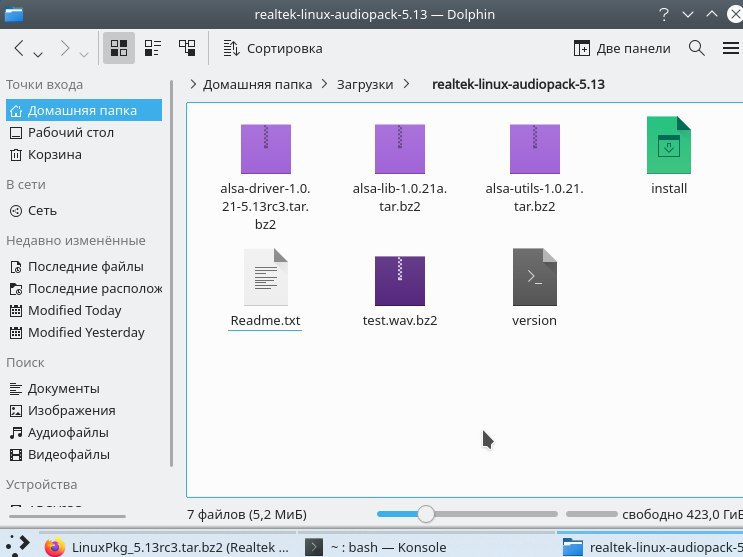Open the search magnifier

tap(697, 48)
